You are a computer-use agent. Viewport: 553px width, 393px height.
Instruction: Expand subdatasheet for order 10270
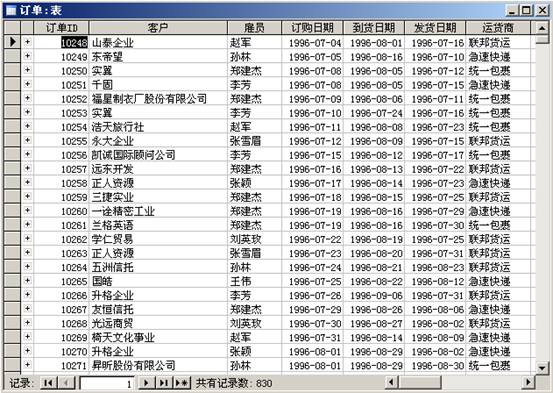[x=28, y=351]
